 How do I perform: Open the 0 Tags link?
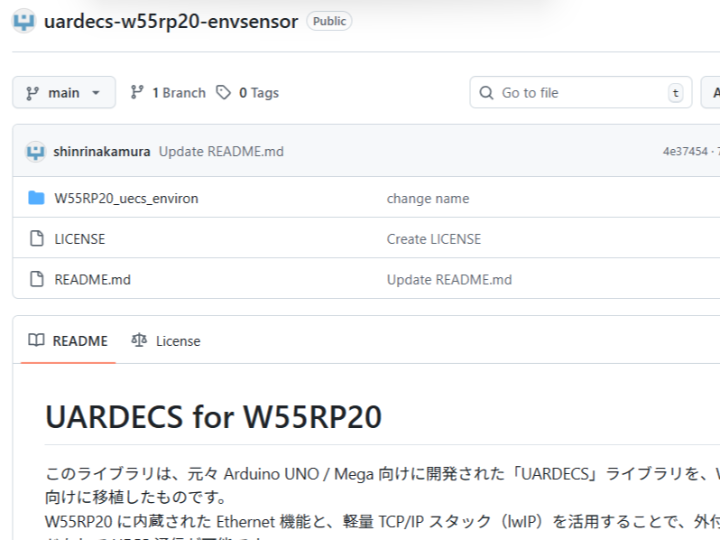(248, 93)
